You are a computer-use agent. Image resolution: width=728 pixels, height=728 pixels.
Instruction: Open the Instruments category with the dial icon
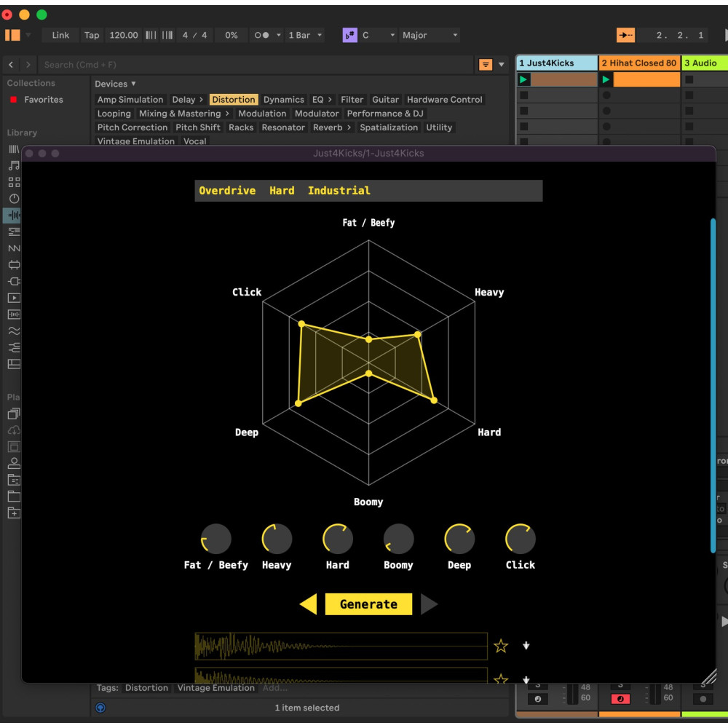(14, 199)
